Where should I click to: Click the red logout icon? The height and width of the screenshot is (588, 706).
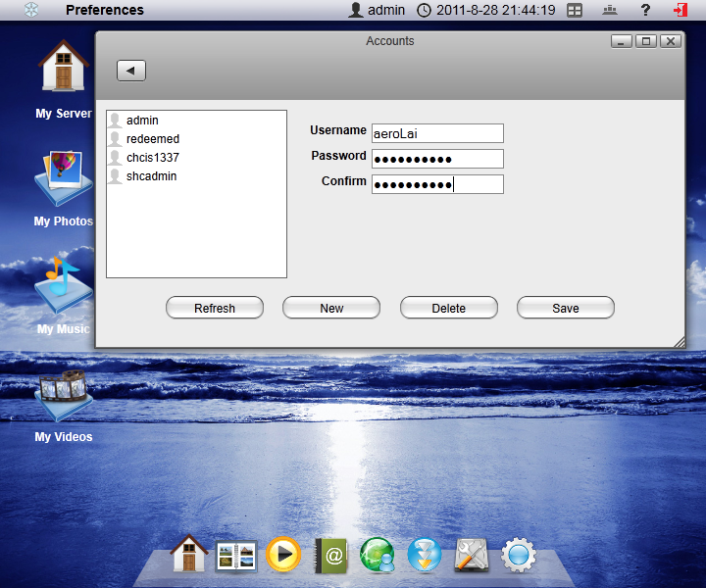(681, 10)
